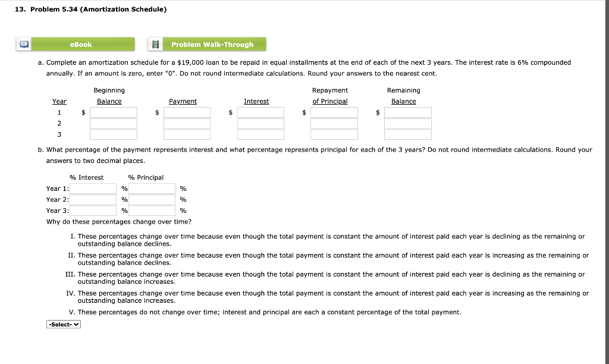Click Year 1 Payment input box
Viewport: 609px width, 364px height.
click(x=187, y=112)
